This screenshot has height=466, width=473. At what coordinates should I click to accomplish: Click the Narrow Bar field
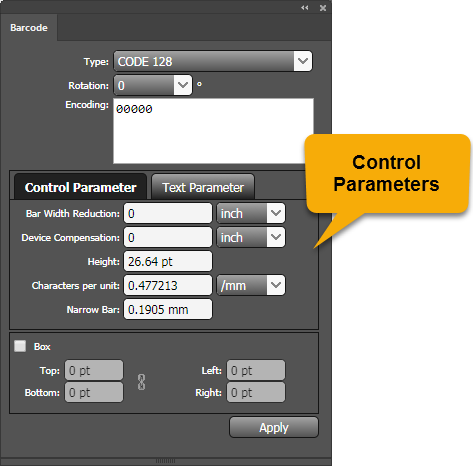click(x=168, y=309)
